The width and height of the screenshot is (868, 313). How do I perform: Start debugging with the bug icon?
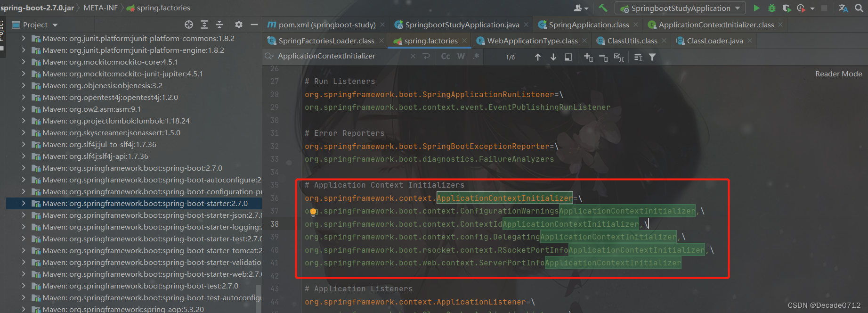point(771,8)
